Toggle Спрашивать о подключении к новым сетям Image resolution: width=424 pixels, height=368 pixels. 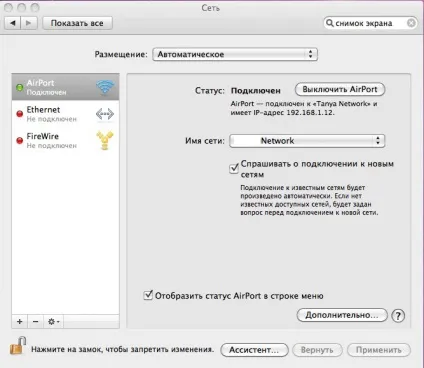(x=234, y=168)
